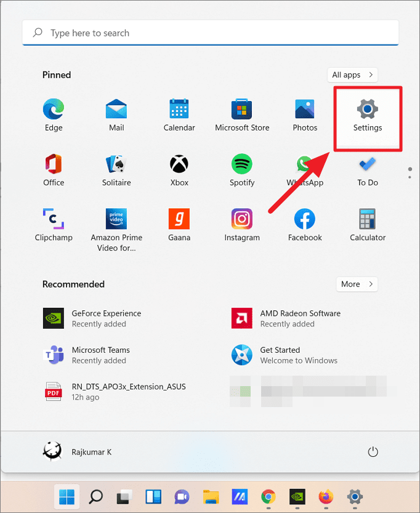Launch the Photos app
The width and height of the screenshot is (420, 513).
(x=305, y=115)
